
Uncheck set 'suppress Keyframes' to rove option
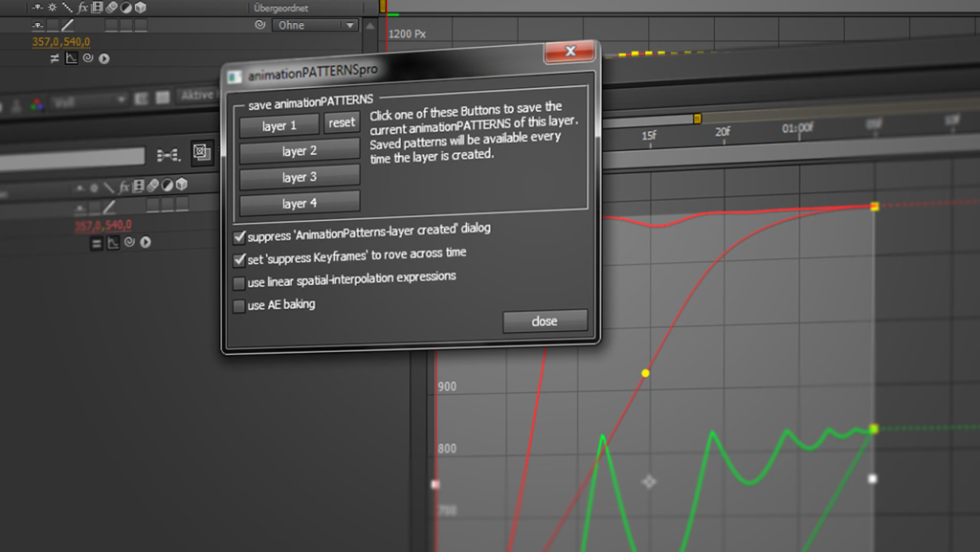coord(239,259)
